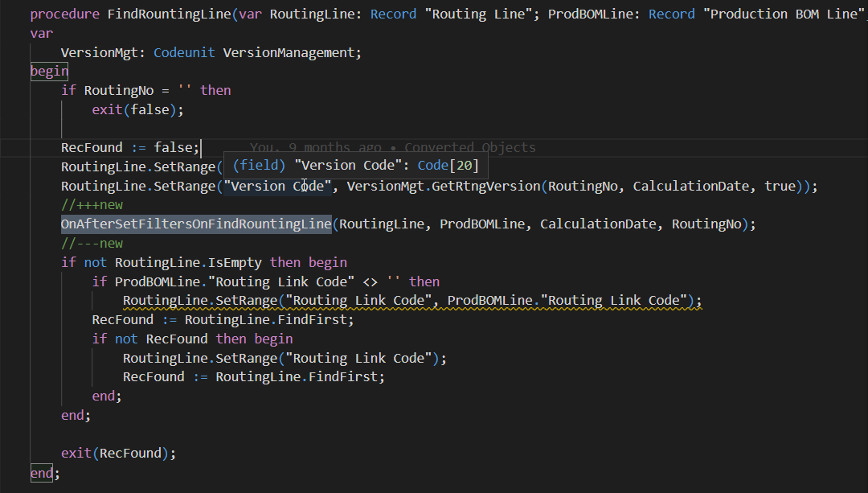
Task: Click the Version Code string literal under the cursor
Action: click(277, 185)
